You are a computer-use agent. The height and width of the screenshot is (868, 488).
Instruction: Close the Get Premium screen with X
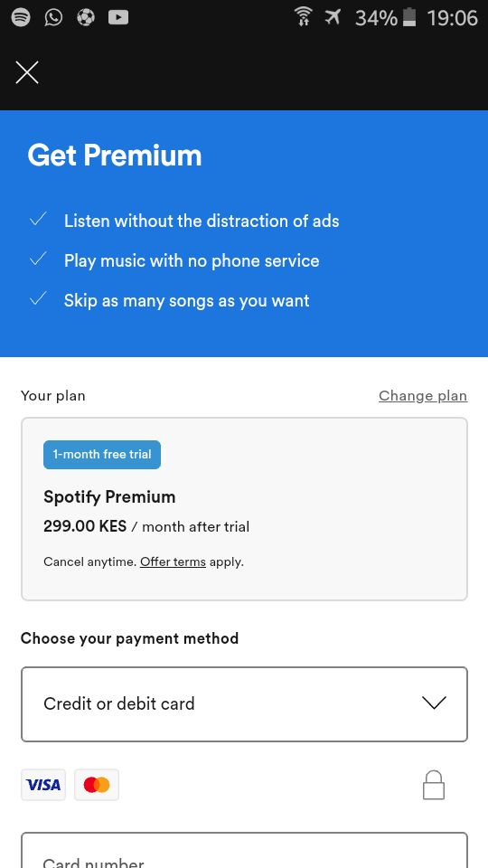pyautogui.click(x=27, y=72)
